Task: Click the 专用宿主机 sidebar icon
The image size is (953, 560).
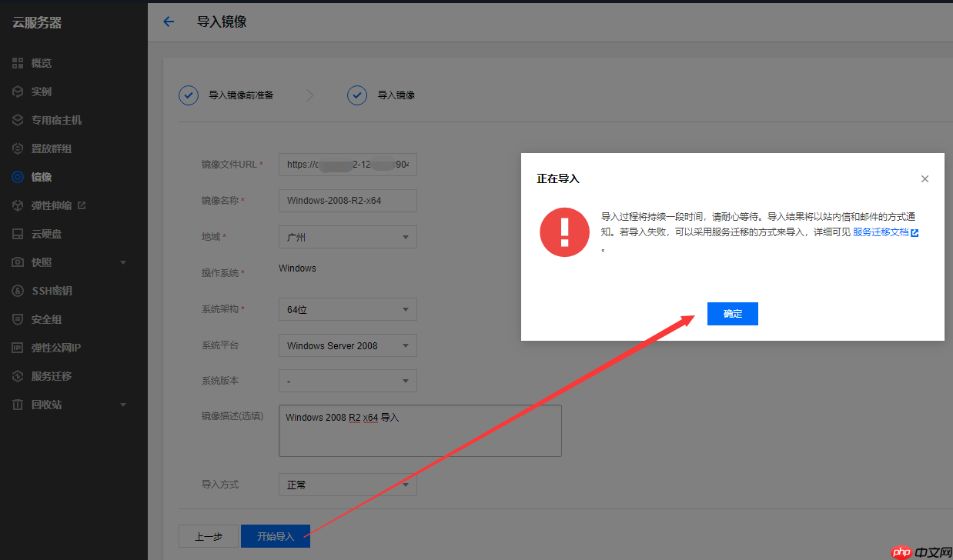Action: pos(18,120)
